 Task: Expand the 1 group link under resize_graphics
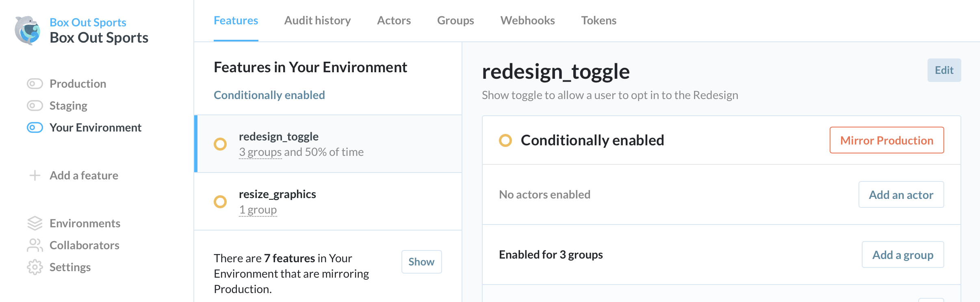[x=258, y=210]
